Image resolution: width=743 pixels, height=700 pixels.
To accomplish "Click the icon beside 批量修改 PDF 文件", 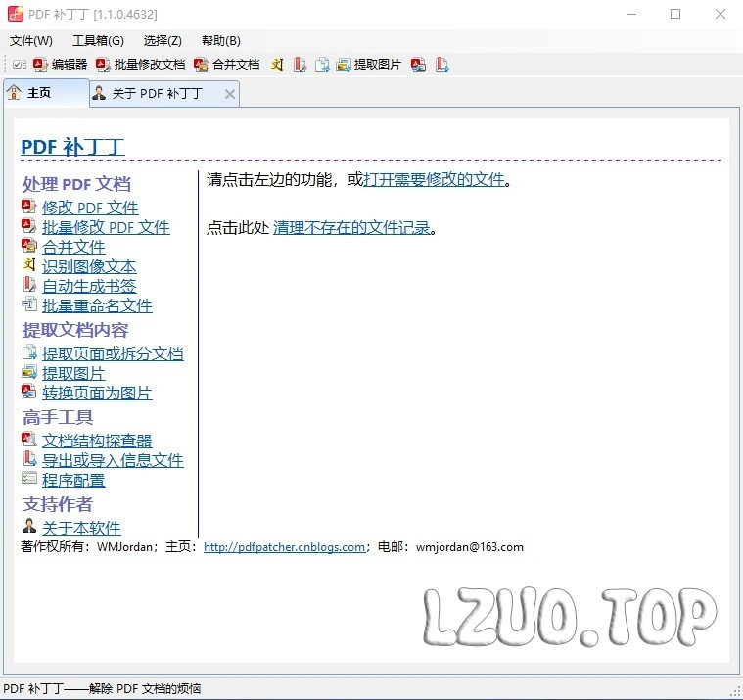I will point(29,225).
